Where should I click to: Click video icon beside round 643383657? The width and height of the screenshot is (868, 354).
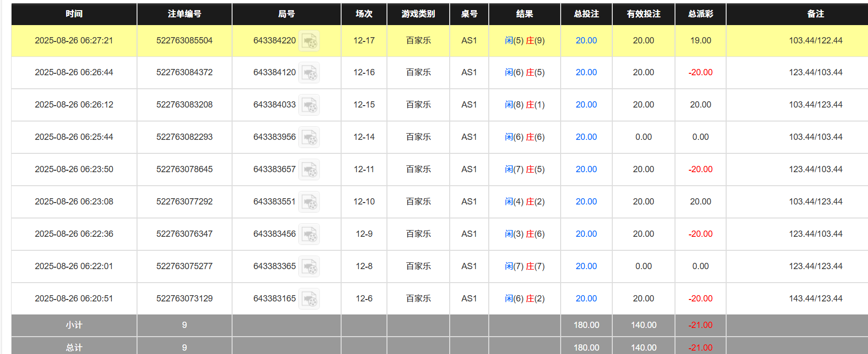(309, 170)
